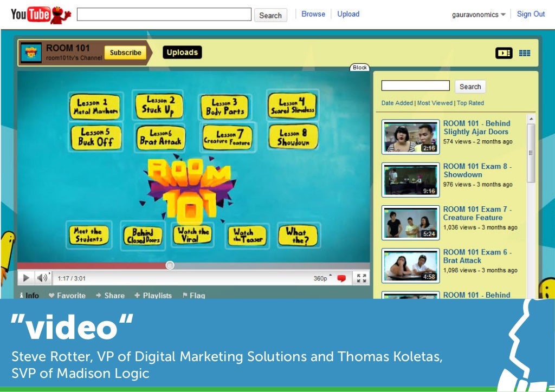Image resolution: width=555 pixels, height=392 pixels.
Task: Open ROOM 101 - Behind Slightly Ajar Doors title
Action: point(477,128)
